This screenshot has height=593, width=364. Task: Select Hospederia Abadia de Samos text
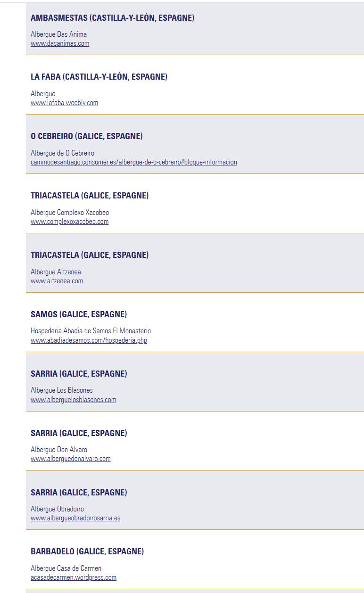pyautogui.click(x=91, y=331)
